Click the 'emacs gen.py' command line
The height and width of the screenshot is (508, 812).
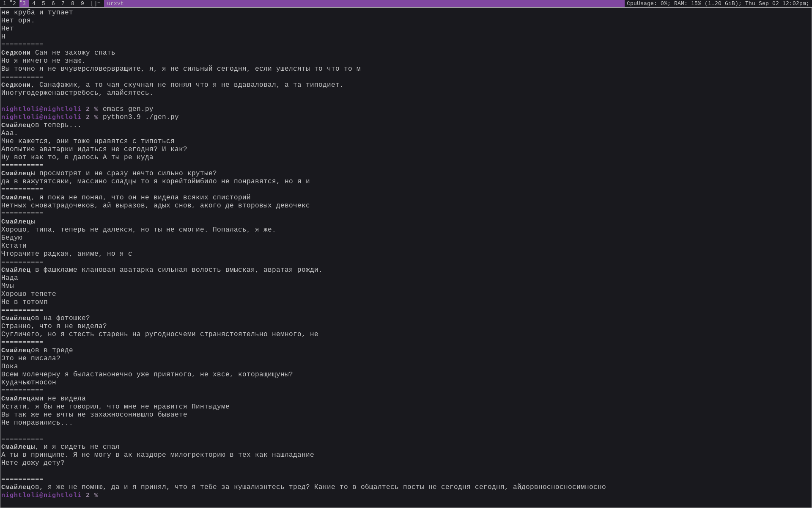128,109
